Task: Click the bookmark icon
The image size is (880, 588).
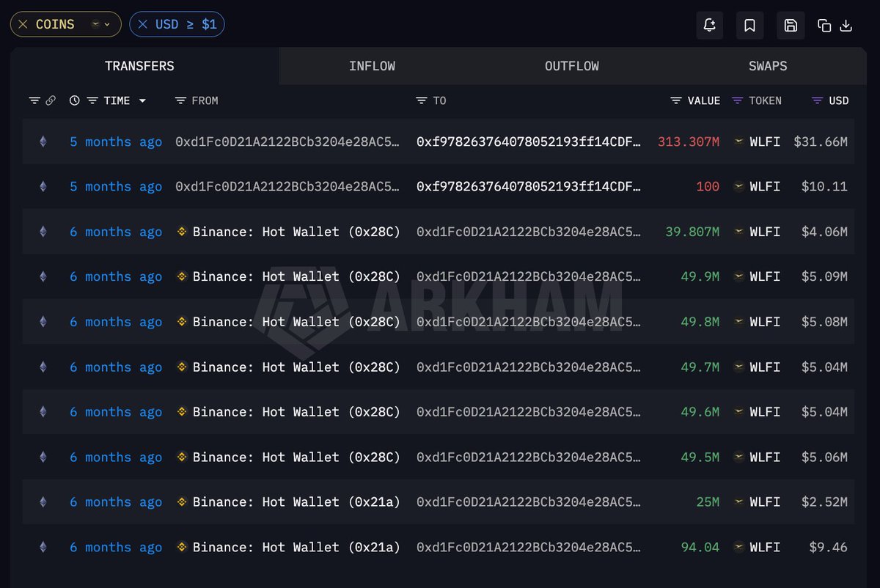Action: coord(749,25)
